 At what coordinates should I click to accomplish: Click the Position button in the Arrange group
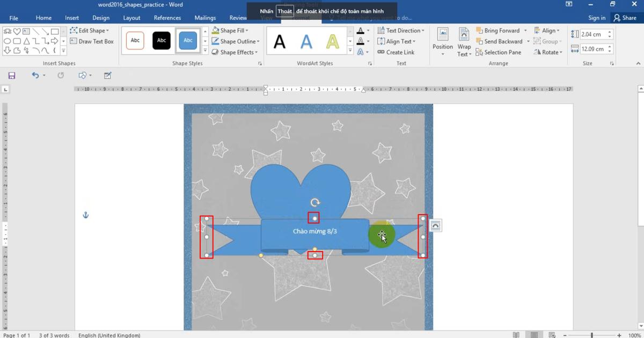pyautogui.click(x=443, y=41)
